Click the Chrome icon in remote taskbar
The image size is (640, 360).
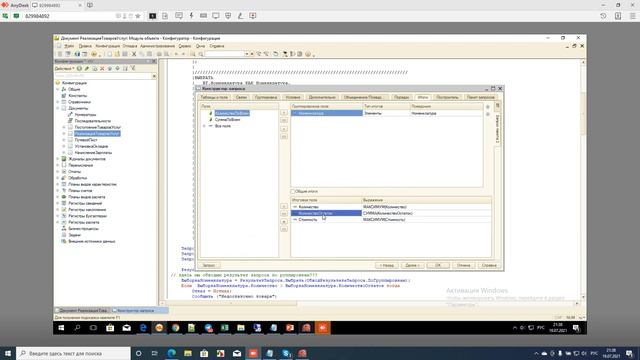pyautogui.click(x=176, y=328)
